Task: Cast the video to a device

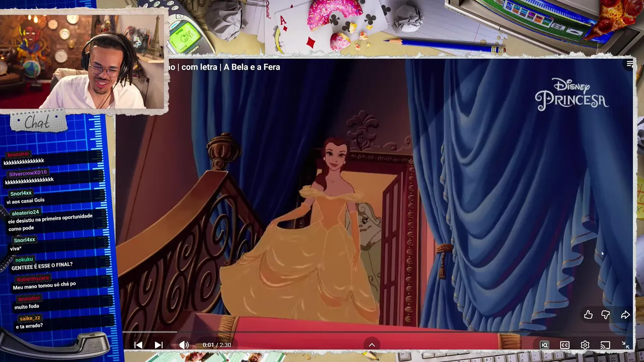Action: click(x=605, y=345)
